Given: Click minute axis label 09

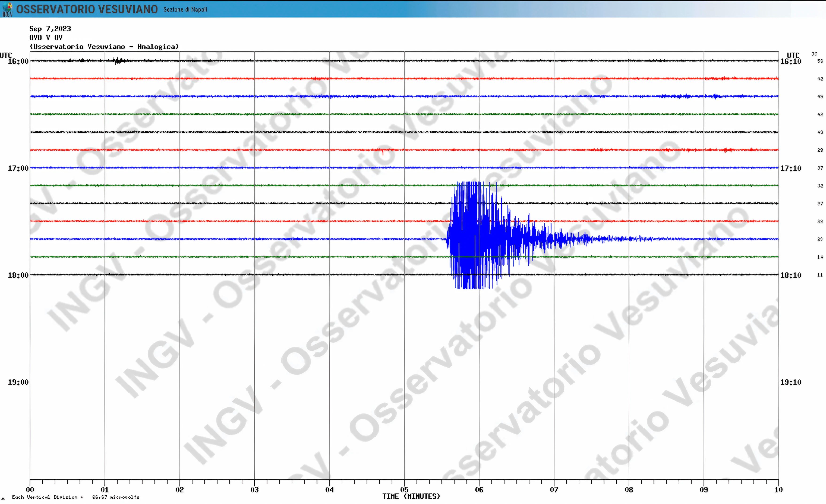Looking at the screenshot, I should point(704,490).
